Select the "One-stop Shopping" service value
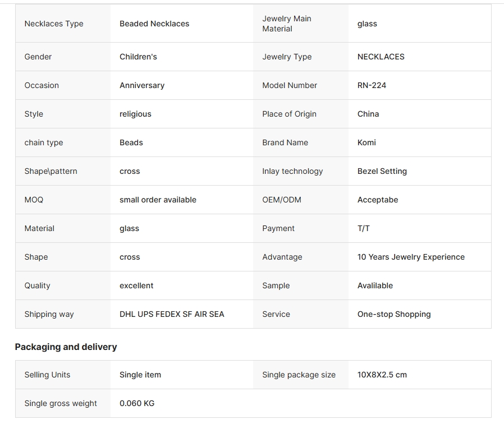The width and height of the screenshot is (504, 424). (394, 314)
